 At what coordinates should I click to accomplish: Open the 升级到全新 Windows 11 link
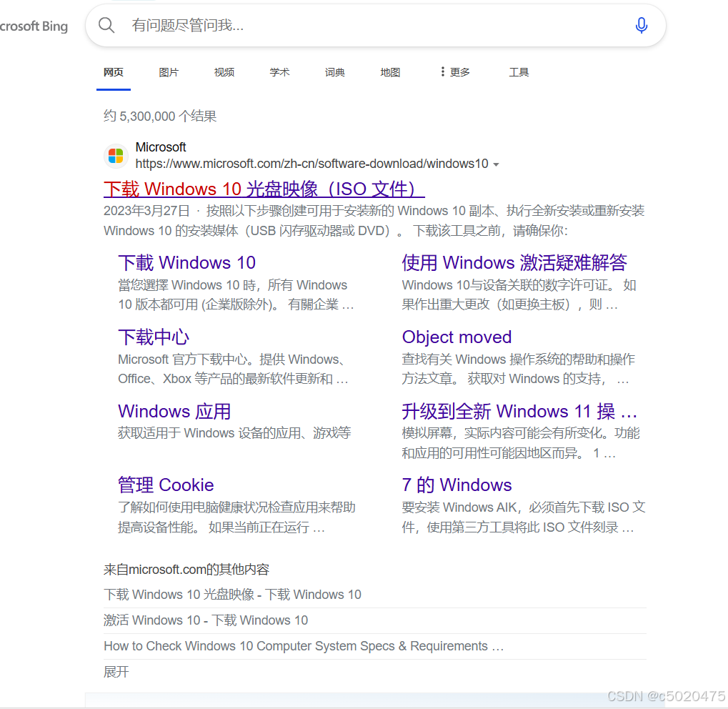(x=519, y=411)
